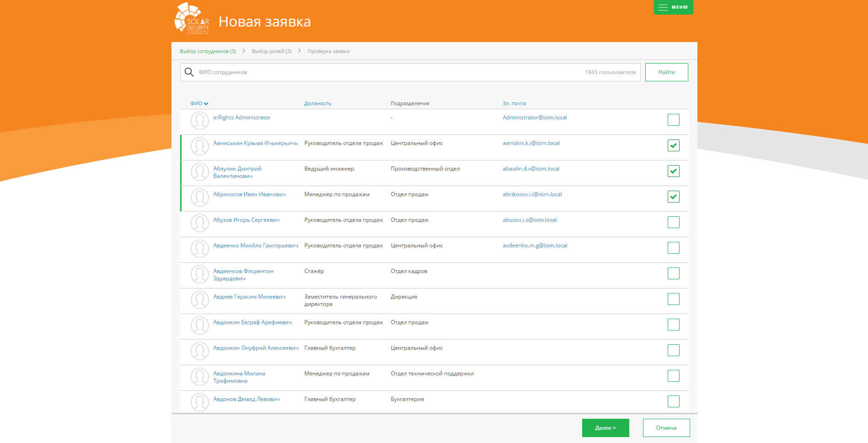Click avatar of Авдеенков Флорентин Эдуардович
The height and width of the screenshot is (443, 868).
(200, 275)
